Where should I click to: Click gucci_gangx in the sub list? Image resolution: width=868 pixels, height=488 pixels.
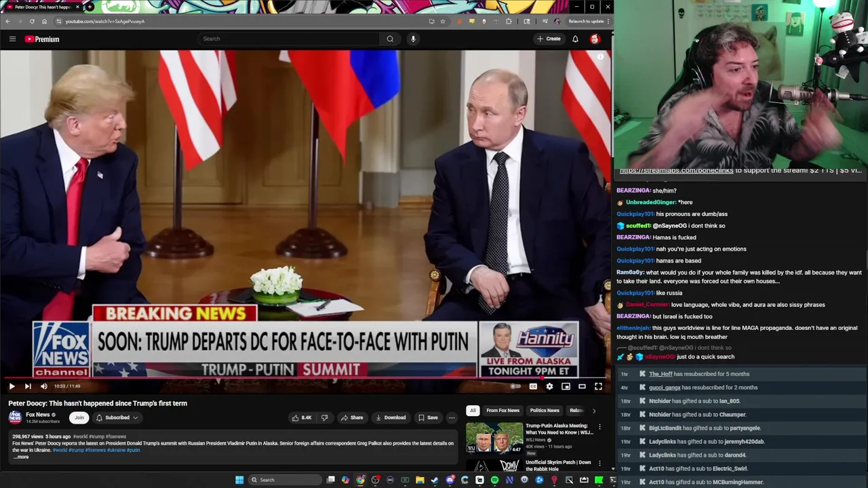coord(665,388)
